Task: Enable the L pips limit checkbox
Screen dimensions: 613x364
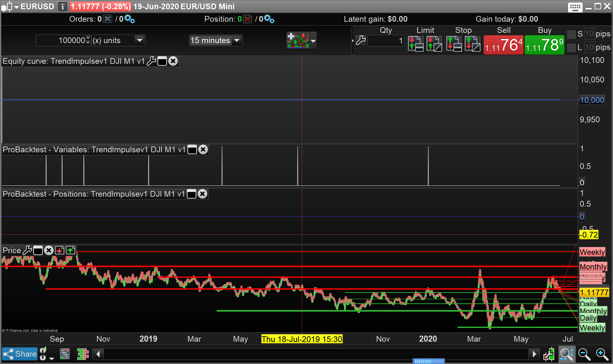Action: pos(571,48)
